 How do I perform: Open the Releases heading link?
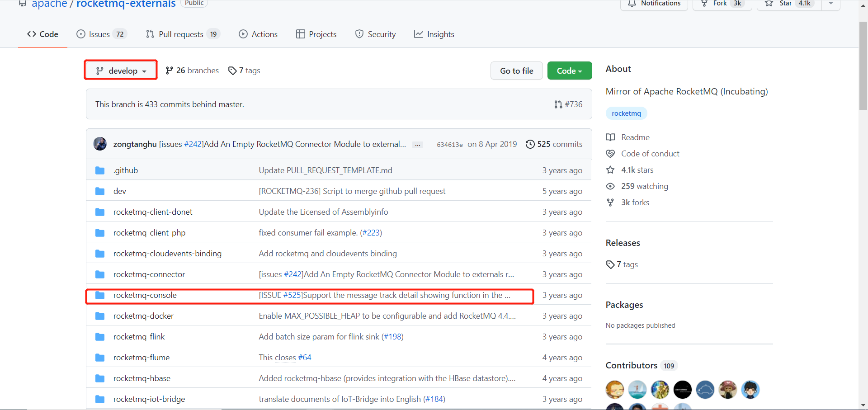click(623, 243)
